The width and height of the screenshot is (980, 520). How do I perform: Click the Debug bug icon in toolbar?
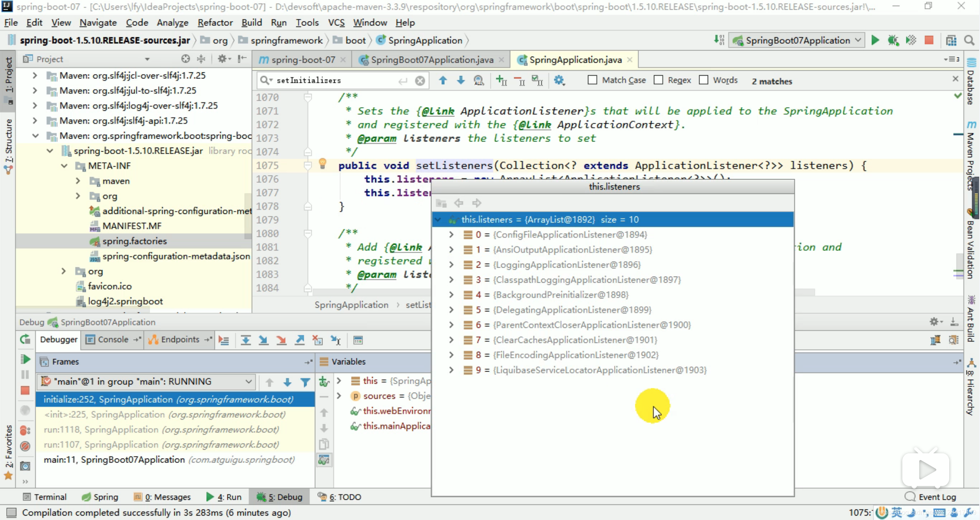893,40
